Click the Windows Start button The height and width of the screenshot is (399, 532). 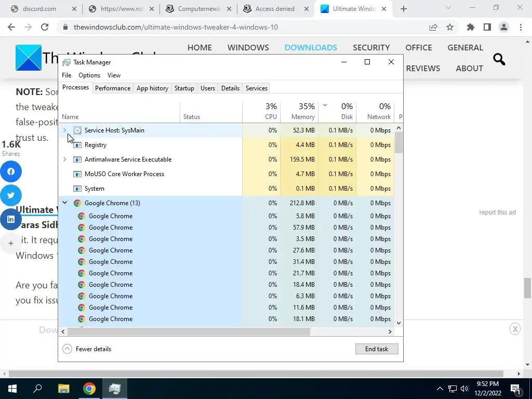[x=12, y=389]
